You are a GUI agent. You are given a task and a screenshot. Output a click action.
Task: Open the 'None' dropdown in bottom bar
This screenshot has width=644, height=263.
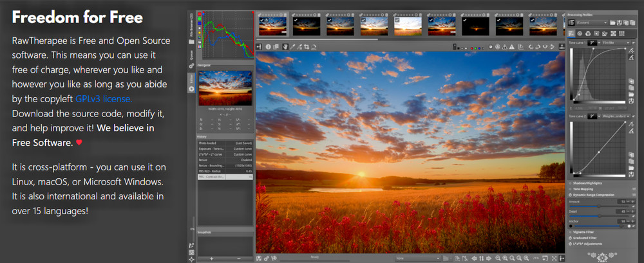pyautogui.click(x=418, y=258)
